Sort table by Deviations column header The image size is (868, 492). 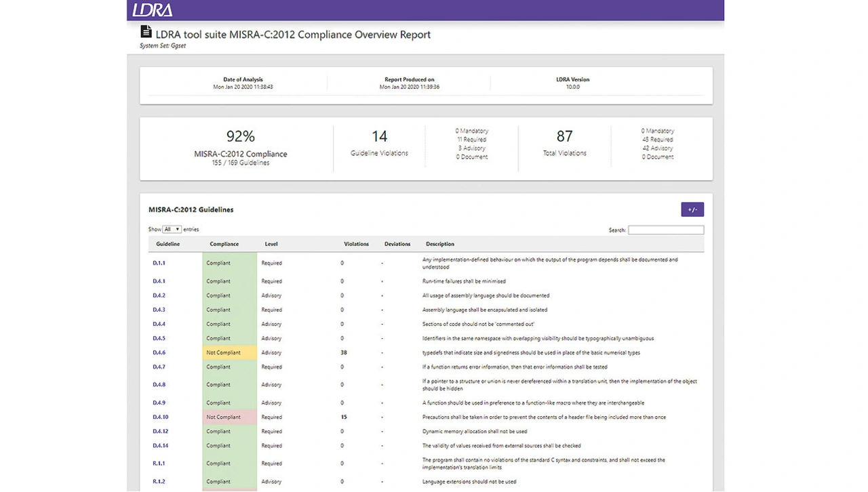click(397, 244)
